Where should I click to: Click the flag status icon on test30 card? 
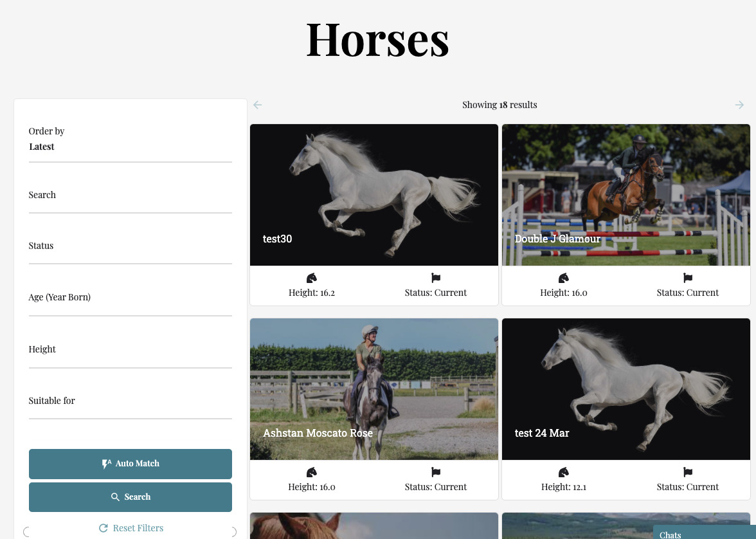click(x=436, y=278)
